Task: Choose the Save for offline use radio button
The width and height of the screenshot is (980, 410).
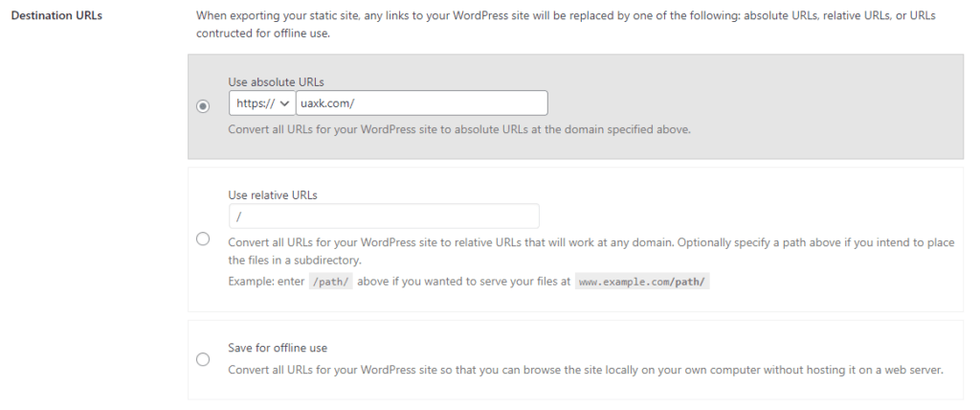Action: tap(203, 359)
